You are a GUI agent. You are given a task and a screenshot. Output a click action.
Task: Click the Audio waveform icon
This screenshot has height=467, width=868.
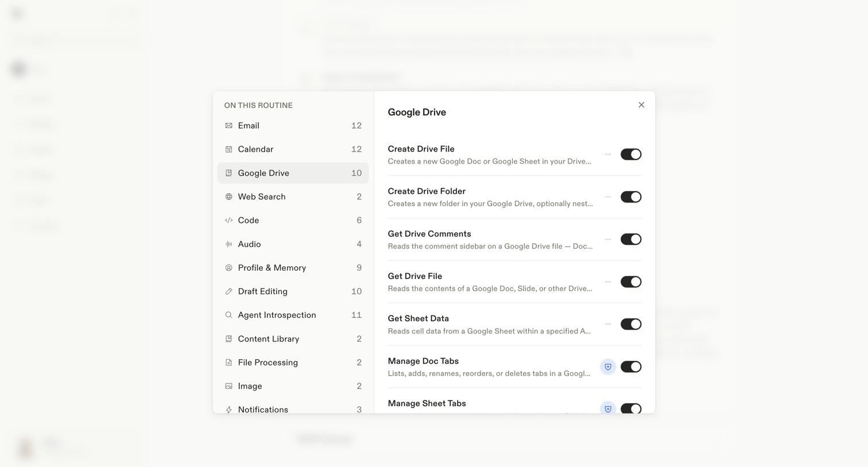[228, 244]
